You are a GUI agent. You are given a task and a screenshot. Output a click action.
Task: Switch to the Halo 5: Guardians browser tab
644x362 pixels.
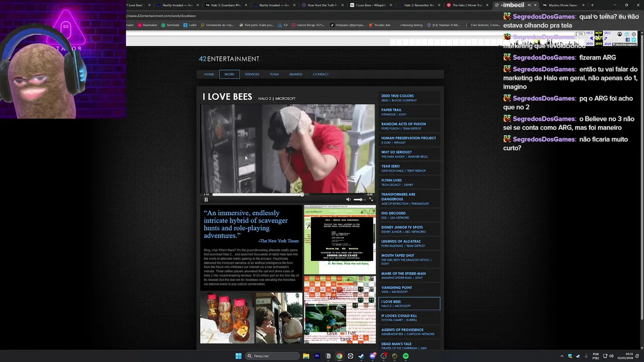(x=226, y=5)
